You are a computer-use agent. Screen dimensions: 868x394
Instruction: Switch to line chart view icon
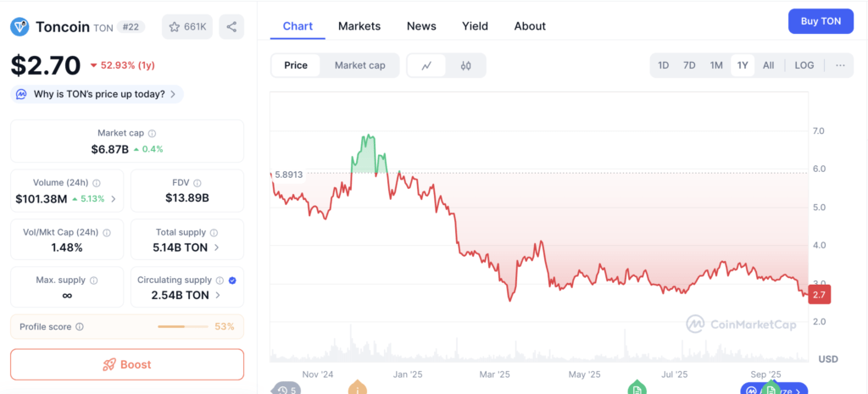pos(426,66)
